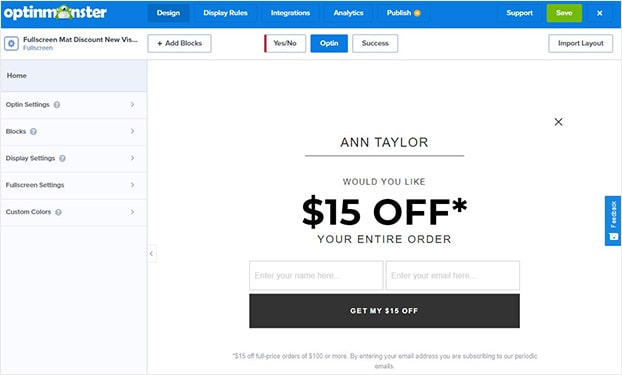Open the Integrations tab
The height and width of the screenshot is (375, 622).
click(x=290, y=13)
